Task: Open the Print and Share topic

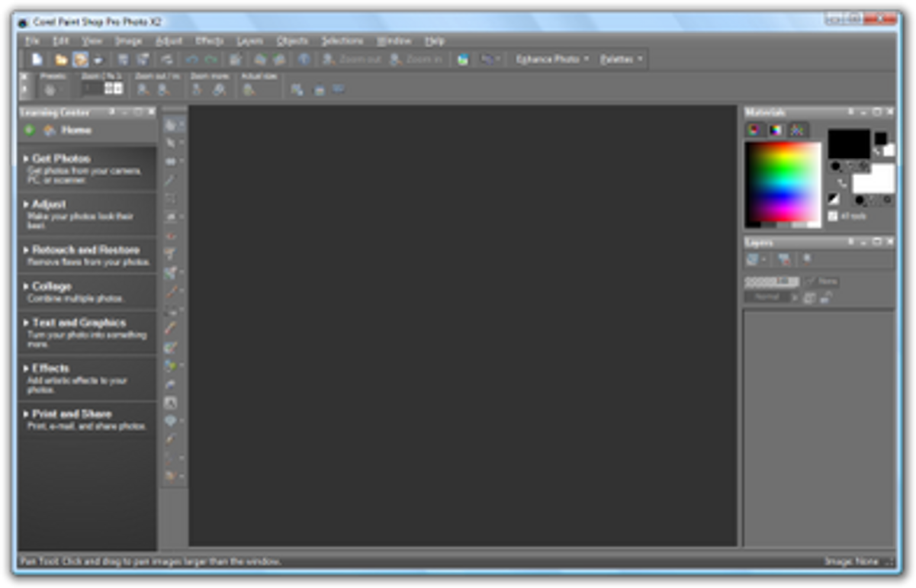Action: click(x=72, y=413)
